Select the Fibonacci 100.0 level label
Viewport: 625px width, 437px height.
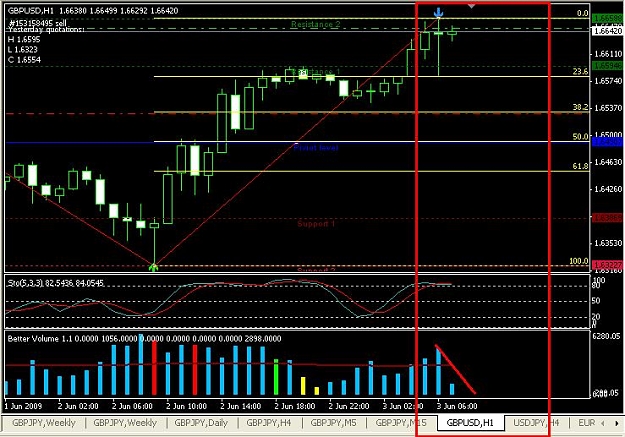(579, 261)
